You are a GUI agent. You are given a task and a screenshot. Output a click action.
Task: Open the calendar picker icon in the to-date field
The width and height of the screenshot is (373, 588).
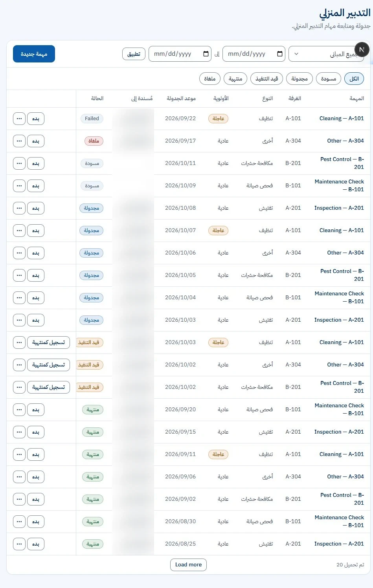tap(206, 54)
